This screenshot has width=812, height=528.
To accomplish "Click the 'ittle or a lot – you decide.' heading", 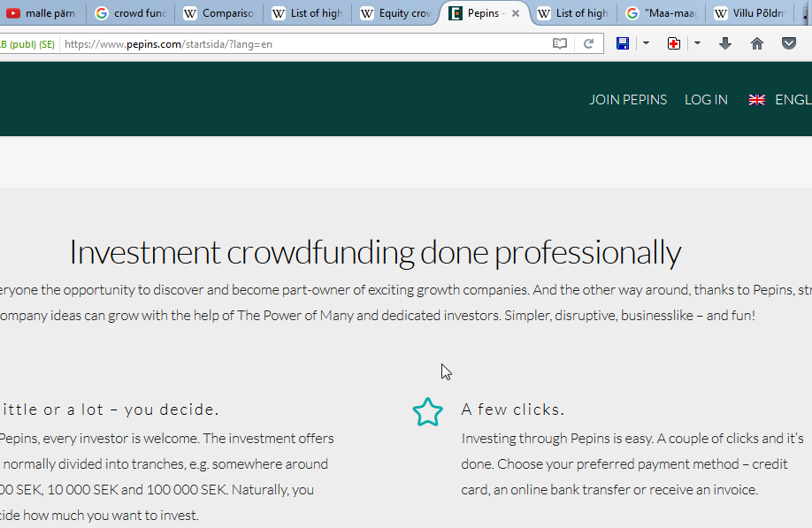I will 110,409.
